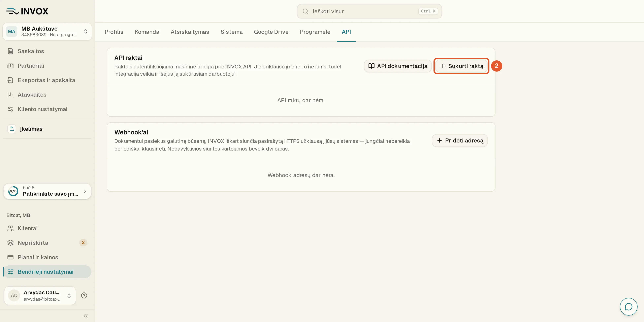This screenshot has width=644, height=322.
Task: Open help question mark icon
Action: (x=84, y=295)
